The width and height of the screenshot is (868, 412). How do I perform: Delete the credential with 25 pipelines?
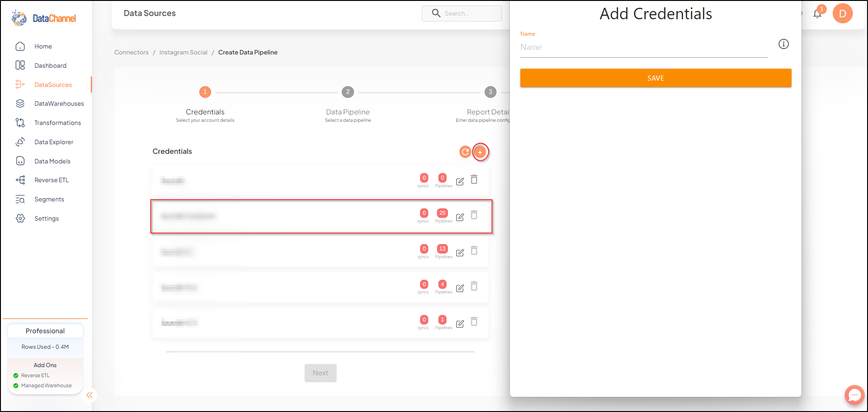(474, 215)
